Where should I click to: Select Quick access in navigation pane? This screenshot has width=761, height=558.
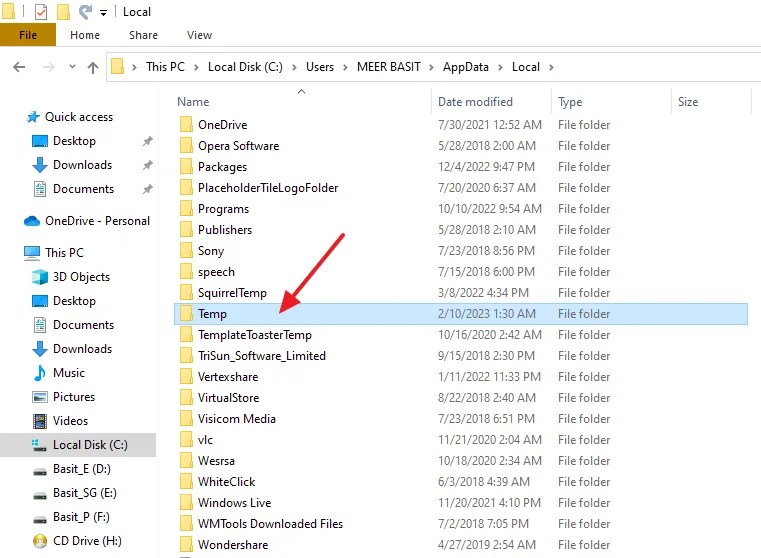(79, 117)
